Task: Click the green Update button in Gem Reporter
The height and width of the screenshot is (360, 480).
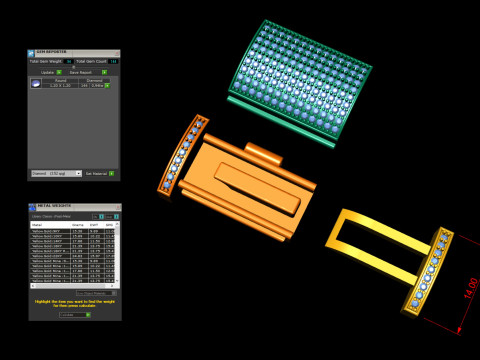Action: click(x=59, y=72)
